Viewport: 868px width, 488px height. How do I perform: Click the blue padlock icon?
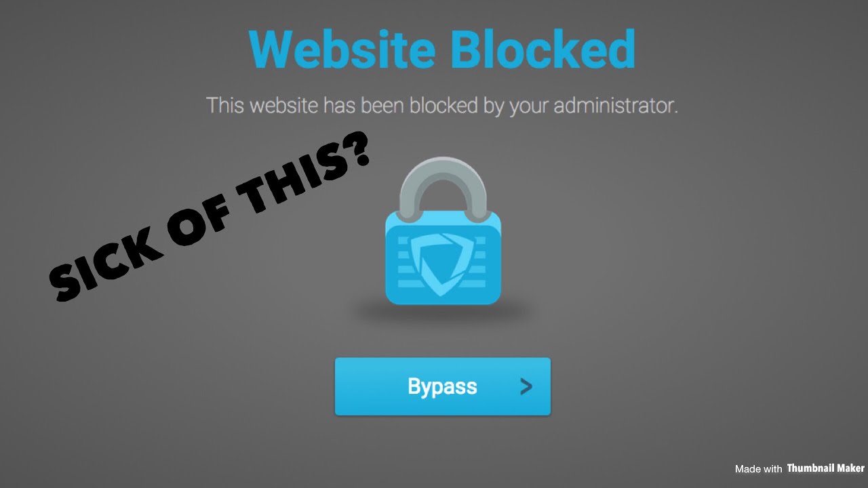coord(443,230)
